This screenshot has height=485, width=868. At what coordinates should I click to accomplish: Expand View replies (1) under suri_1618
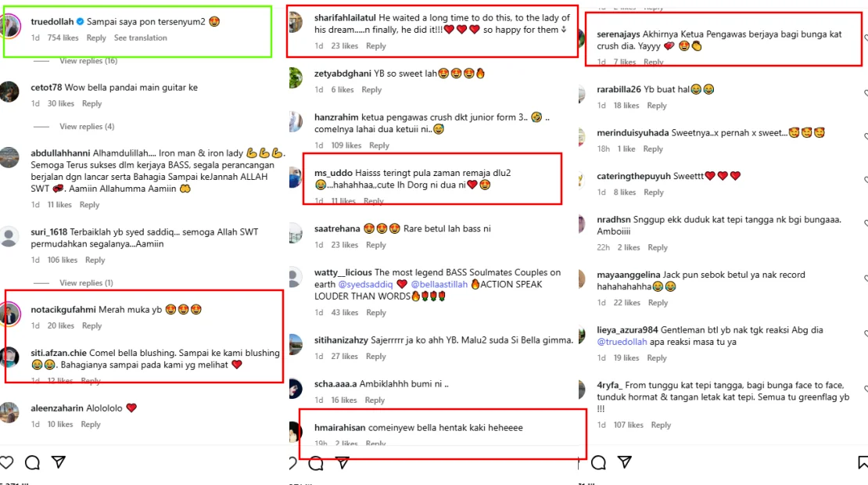click(x=86, y=283)
